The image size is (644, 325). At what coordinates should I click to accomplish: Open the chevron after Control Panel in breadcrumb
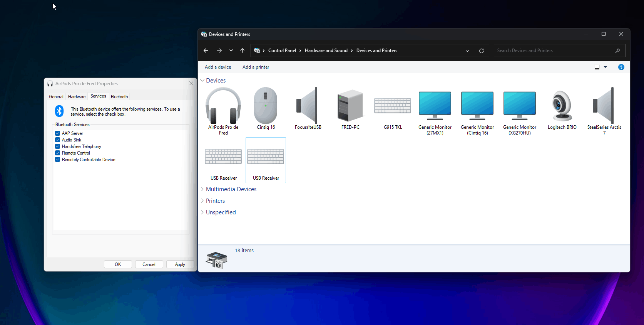(300, 51)
